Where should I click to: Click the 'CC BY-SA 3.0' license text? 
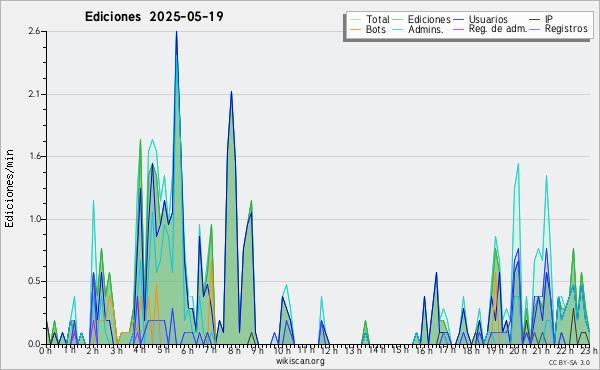coord(569,363)
